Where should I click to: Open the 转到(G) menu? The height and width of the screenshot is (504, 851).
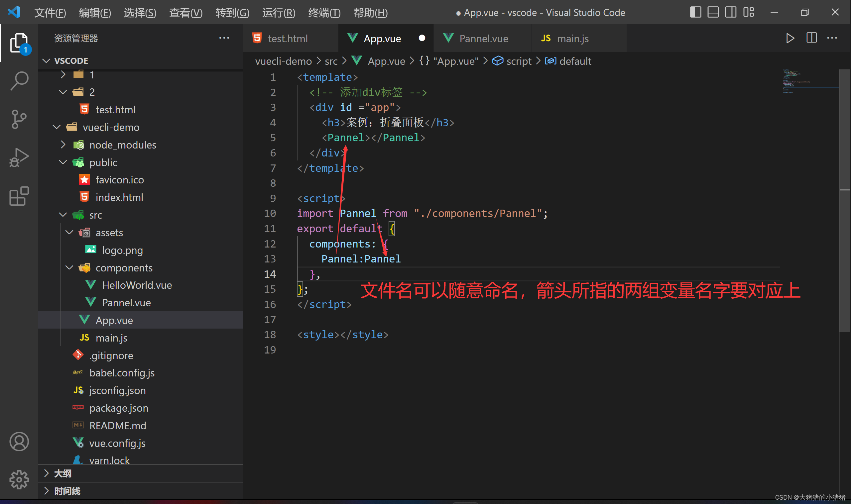tap(232, 13)
